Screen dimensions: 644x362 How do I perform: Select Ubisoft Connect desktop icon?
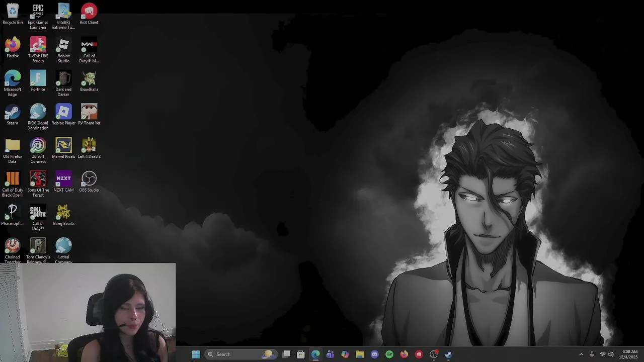[x=38, y=150]
